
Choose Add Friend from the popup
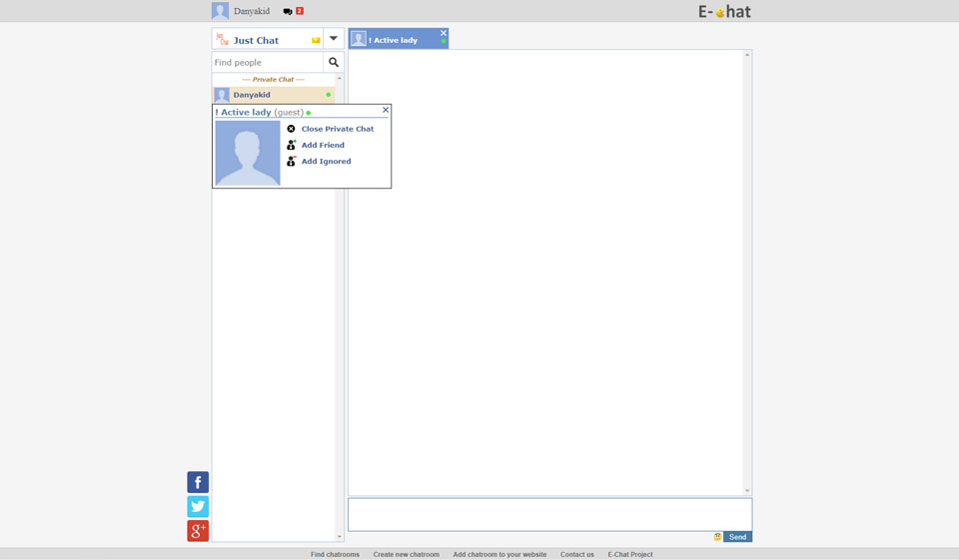(323, 145)
